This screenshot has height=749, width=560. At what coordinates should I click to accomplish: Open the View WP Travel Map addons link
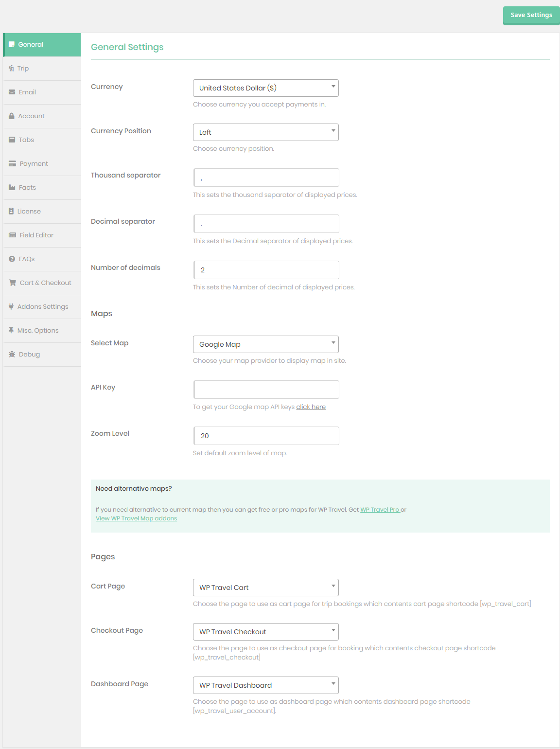(x=136, y=518)
